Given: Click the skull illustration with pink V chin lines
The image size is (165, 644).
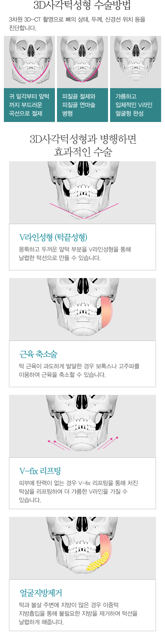Looking at the screenshot, I should pyautogui.click(x=82, y=193).
